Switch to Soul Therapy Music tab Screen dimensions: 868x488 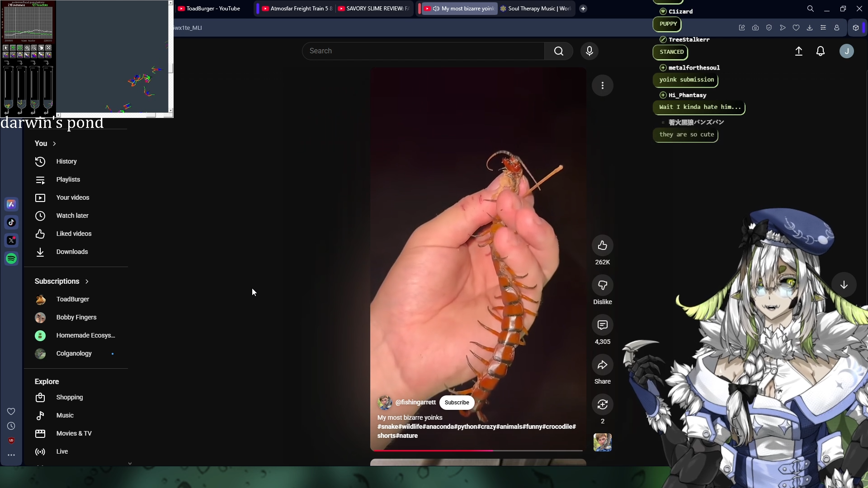tap(538, 9)
